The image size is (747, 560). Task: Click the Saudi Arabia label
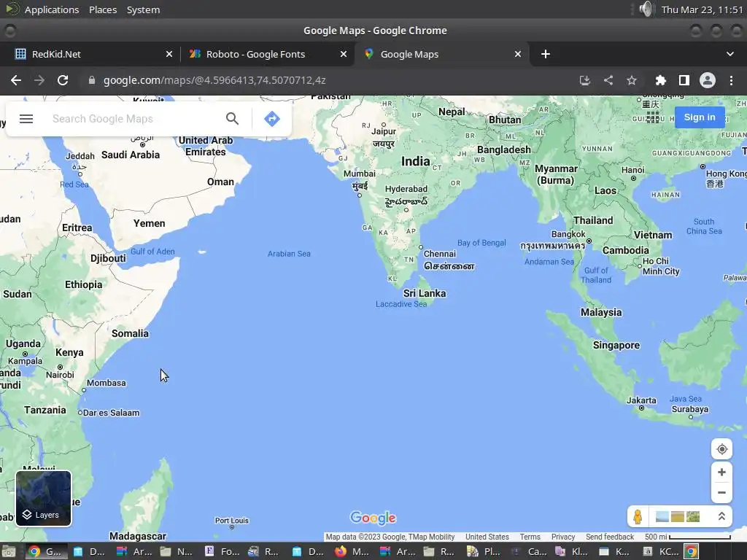pyautogui.click(x=131, y=155)
